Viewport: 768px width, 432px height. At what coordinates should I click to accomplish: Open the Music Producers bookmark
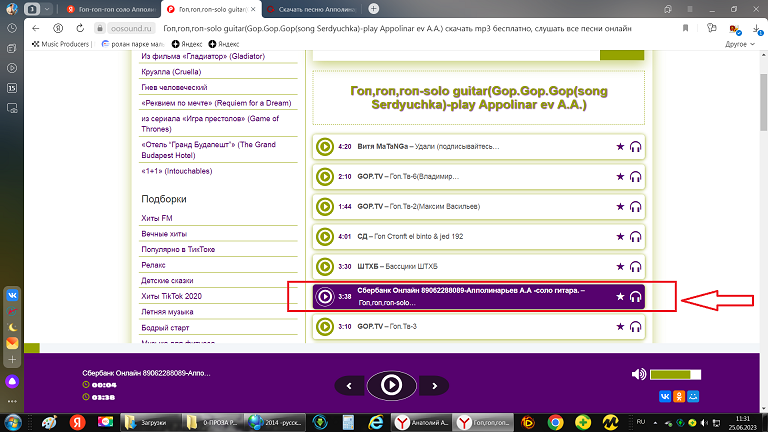61,44
